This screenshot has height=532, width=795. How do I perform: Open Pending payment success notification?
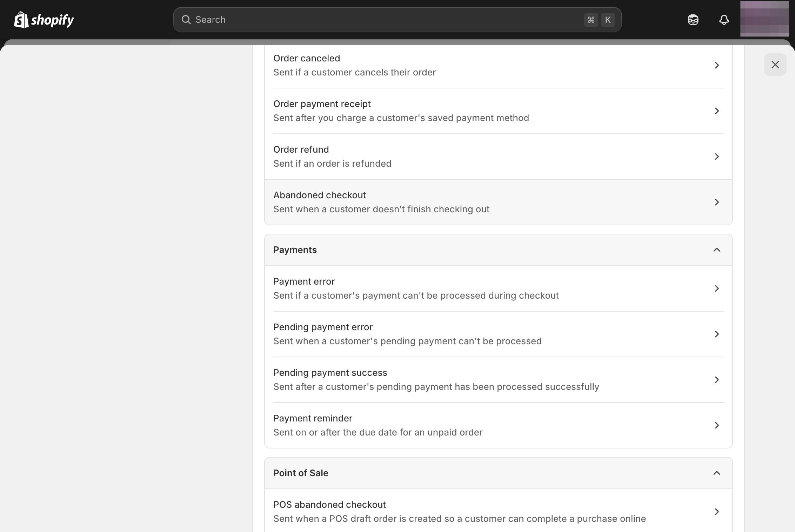(x=498, y=380)
